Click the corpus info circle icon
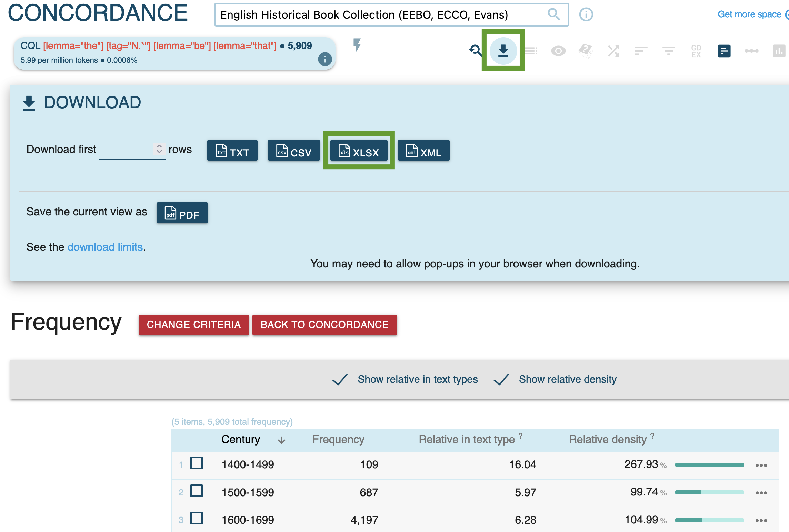This screenshot has height=532, width=789. pyautogui.click(x=586, y=14)
